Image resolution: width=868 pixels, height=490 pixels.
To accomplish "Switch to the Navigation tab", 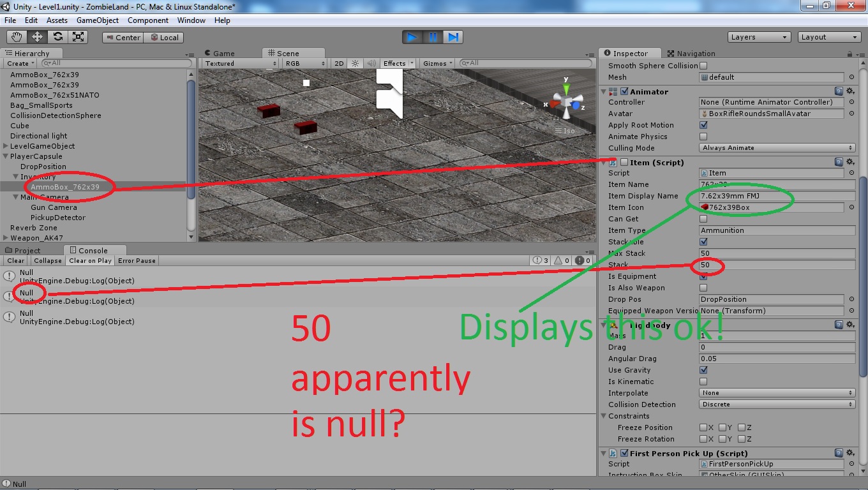I will [x=691, y=54].
